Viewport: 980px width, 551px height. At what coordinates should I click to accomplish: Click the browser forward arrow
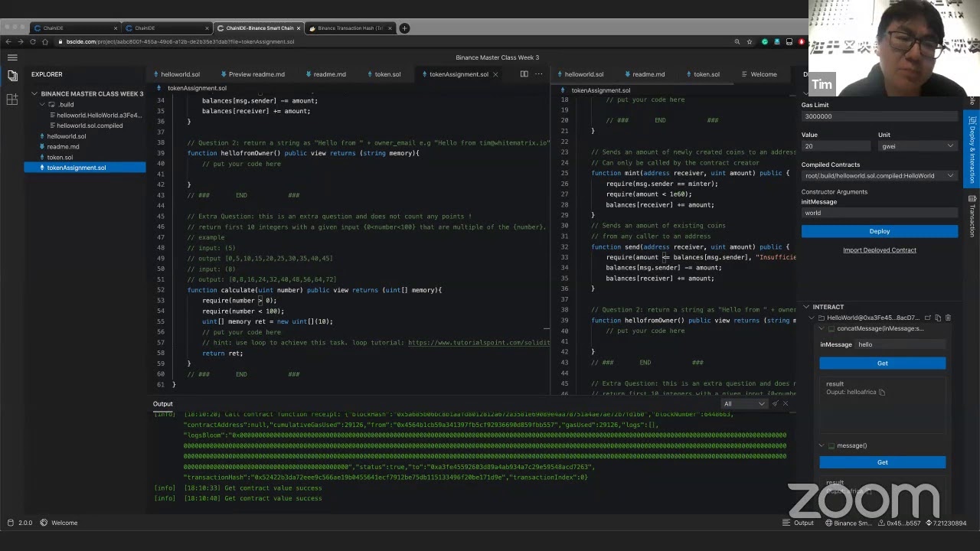[x=21, y=41]
